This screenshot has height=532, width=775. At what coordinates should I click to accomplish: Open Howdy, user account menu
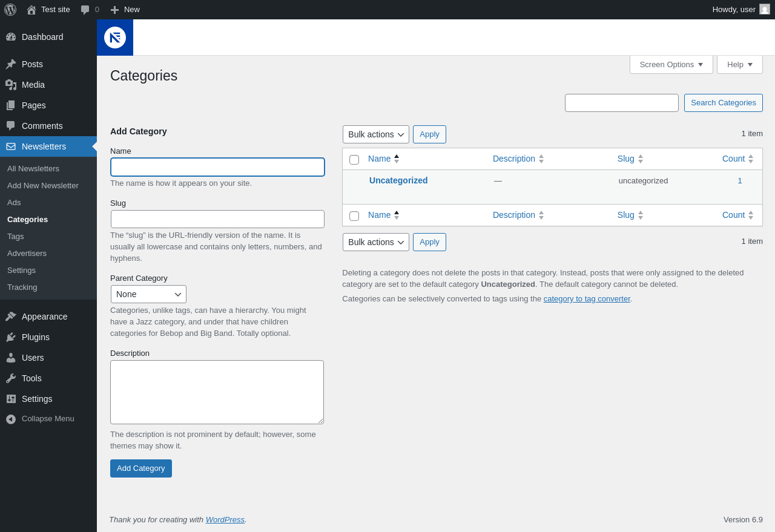tap(741, 10)
